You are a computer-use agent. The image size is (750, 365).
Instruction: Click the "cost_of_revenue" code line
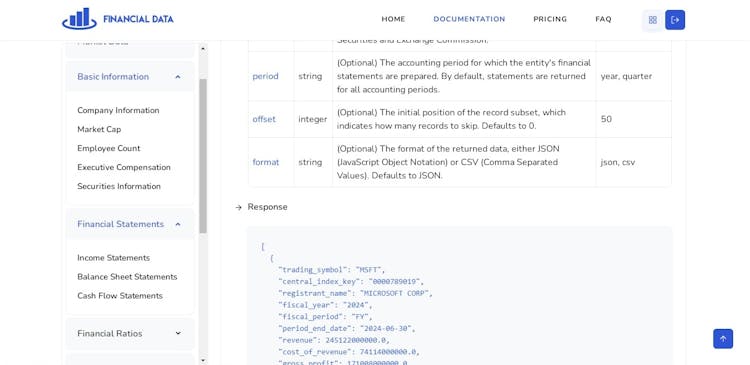[x=349, y=352]
